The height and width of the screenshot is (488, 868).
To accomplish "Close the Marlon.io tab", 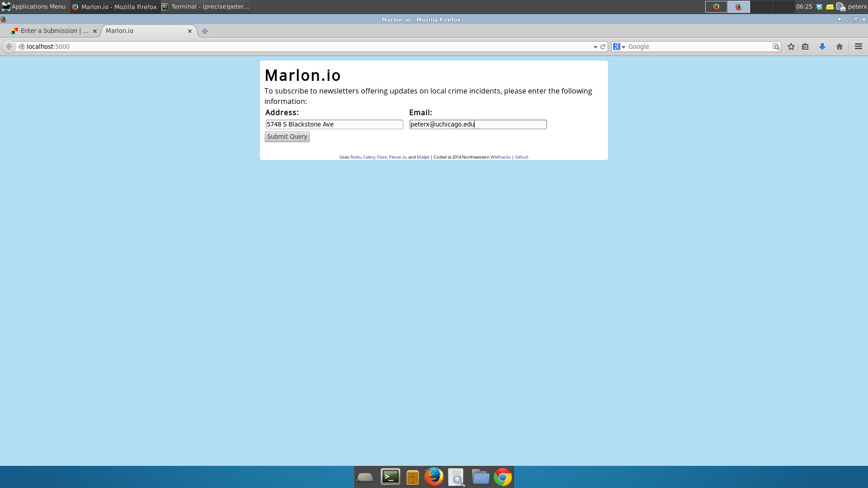I will pyautogui.click(x=190, y=31).
